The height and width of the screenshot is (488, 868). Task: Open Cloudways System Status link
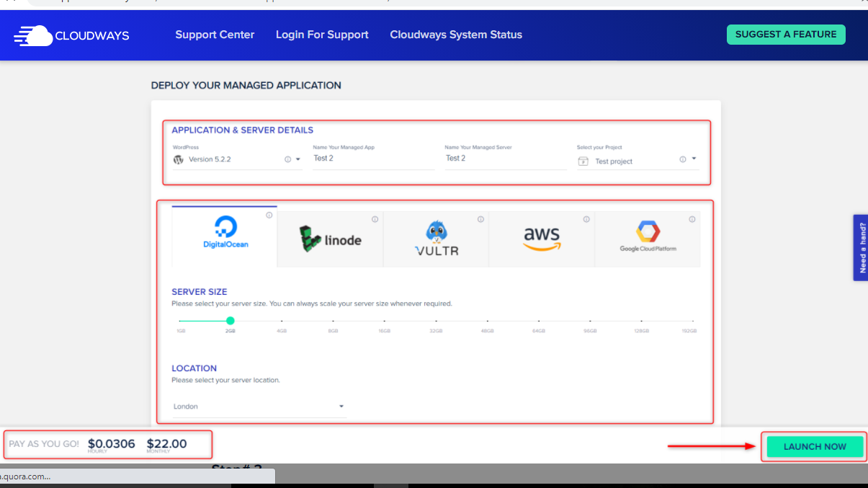click(x=456, y=35)
